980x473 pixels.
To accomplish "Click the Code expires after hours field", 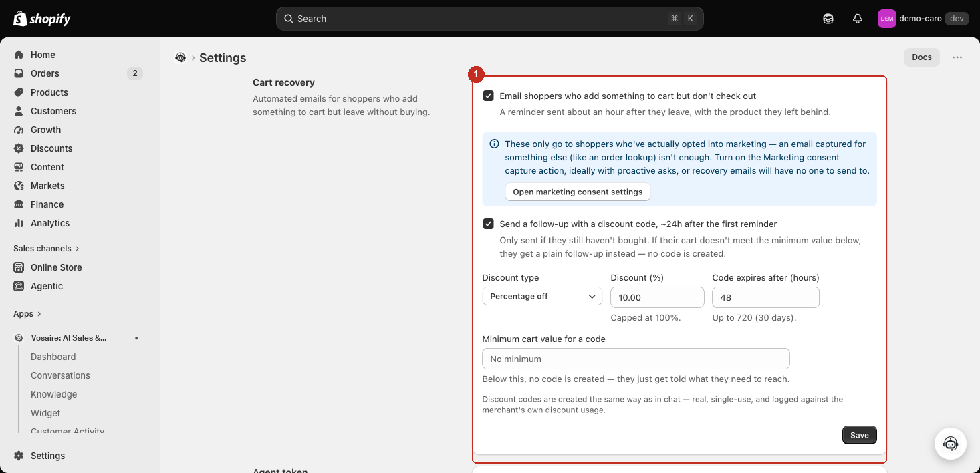I will [765, 297].
